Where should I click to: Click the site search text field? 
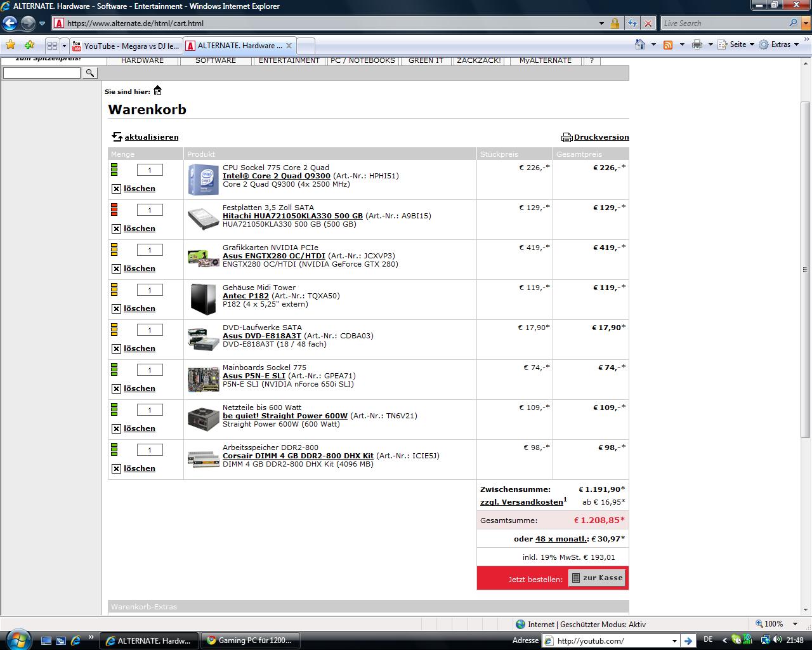point(42,73)
